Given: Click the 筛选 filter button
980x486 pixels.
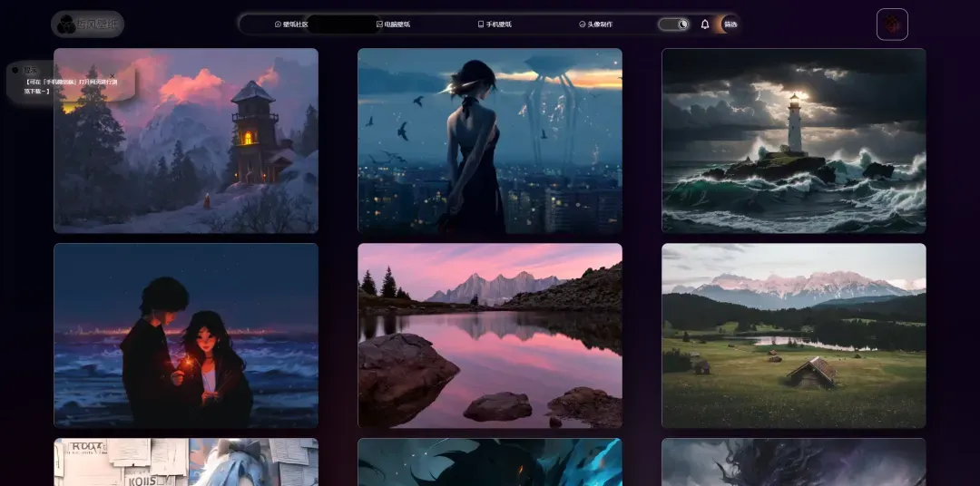Looking at the screenshot, I should tap(730, 24).
